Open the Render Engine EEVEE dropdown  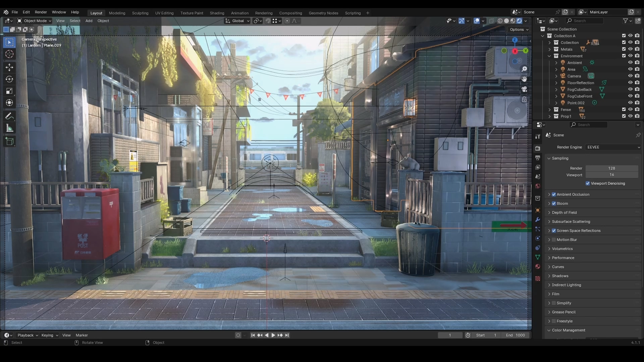[x=613, y=147]
